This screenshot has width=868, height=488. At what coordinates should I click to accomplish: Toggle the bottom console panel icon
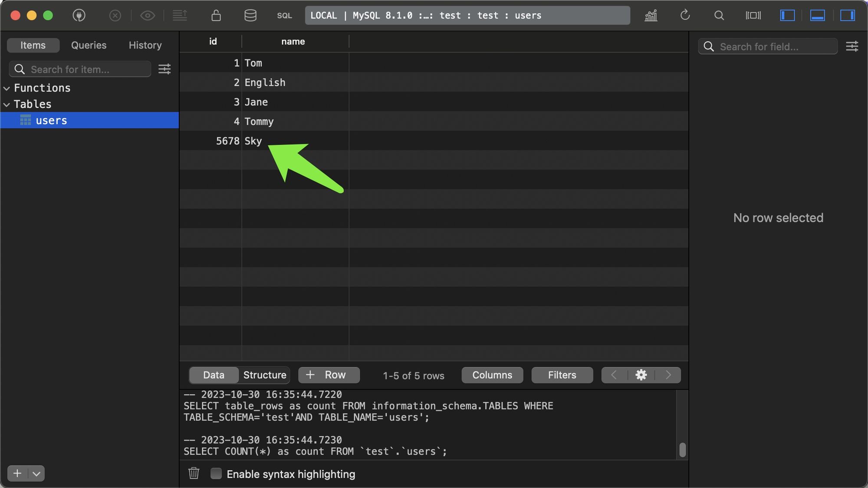pyautogui.click(x=817, y=16)
